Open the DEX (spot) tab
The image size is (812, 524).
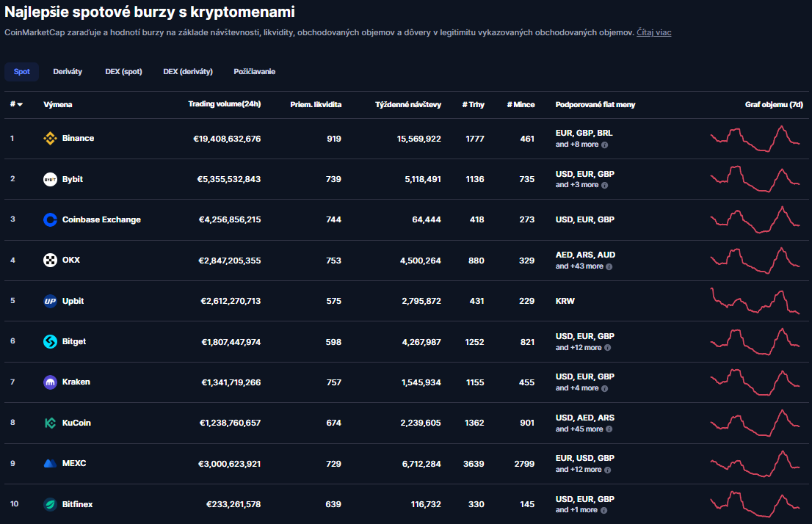pos(123,72)
